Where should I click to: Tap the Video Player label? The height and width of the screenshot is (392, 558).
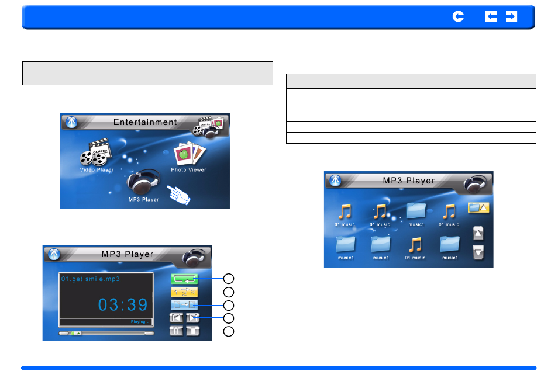(97, 170)
